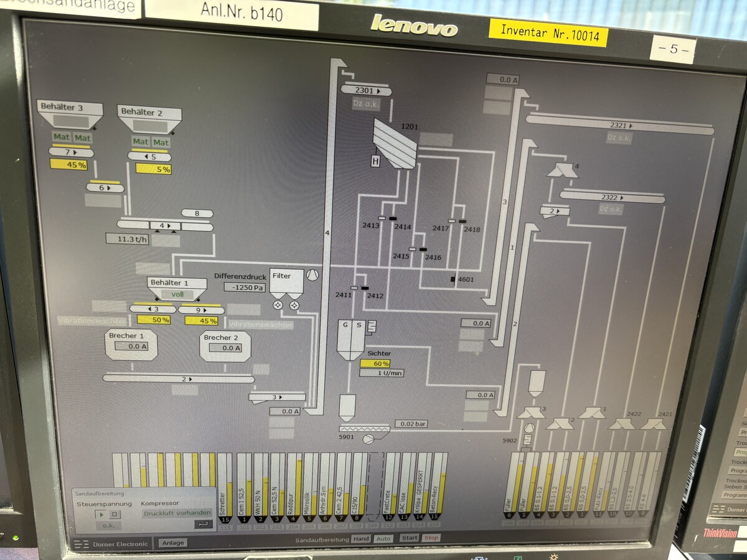Click the Brecher 1 crusher symbol
This screenshot has height=560, width=747.
click(x=131, y=345)
